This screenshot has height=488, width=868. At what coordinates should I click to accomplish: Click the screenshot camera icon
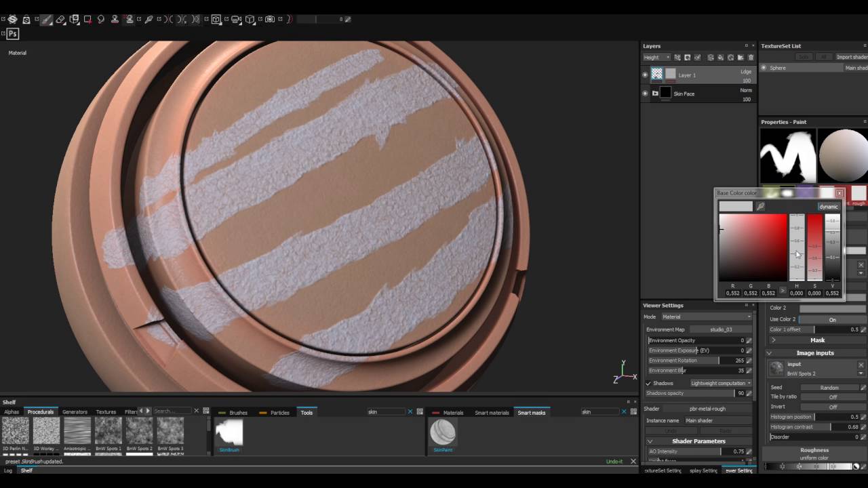(x=269, y=20)
